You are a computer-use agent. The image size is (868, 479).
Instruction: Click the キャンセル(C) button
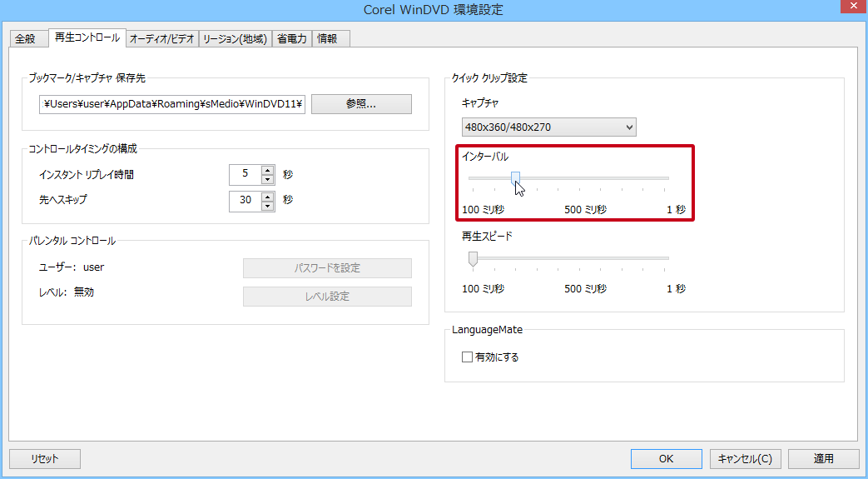pos(745,459)
